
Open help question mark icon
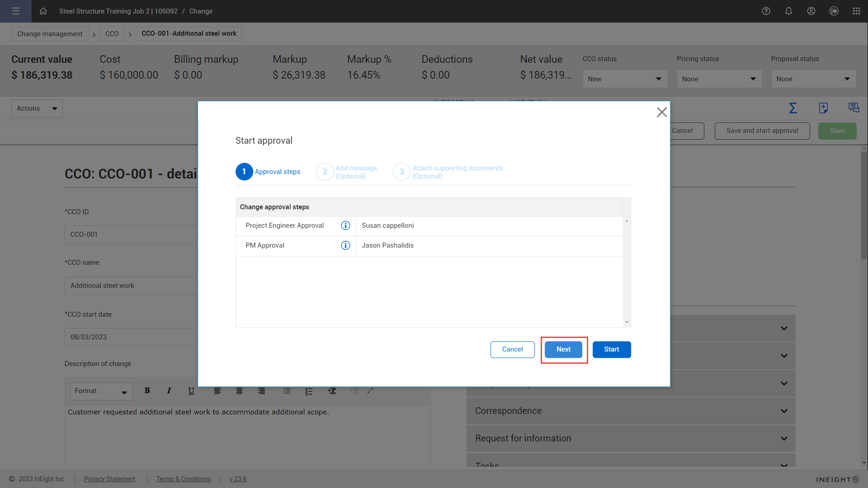[766, 11]
